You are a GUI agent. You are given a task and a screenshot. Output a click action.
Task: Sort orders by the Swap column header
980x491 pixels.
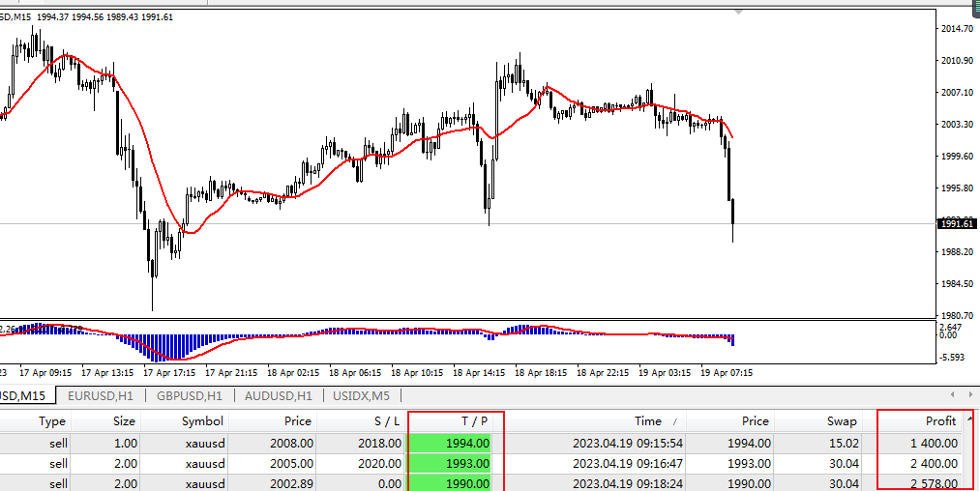pyautogui.click(x=842, y=421)
